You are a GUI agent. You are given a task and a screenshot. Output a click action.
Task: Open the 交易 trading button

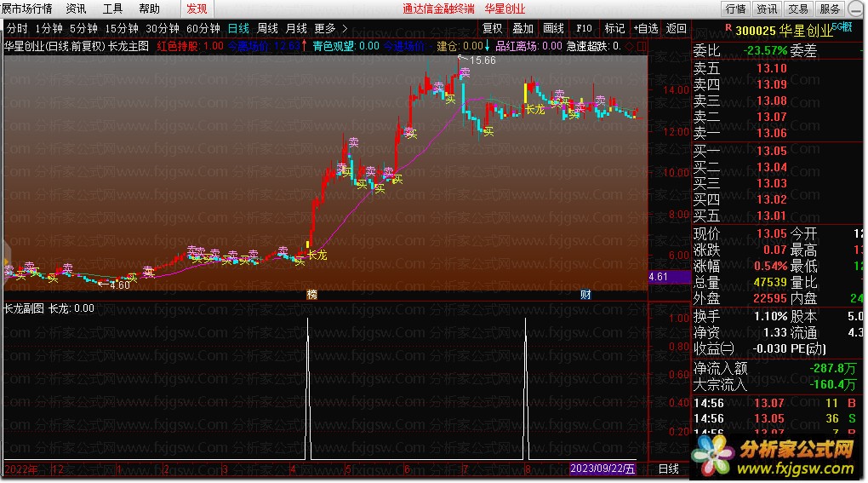(798, 9)
